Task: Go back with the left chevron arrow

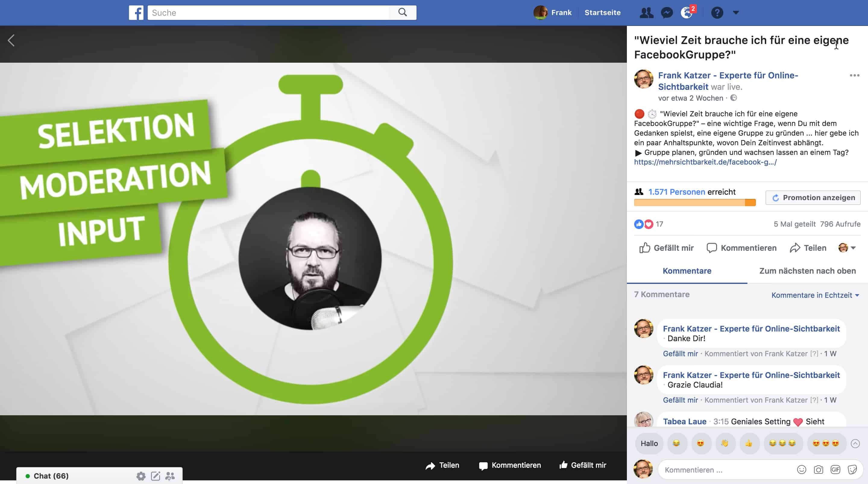Action: (11, 40)
